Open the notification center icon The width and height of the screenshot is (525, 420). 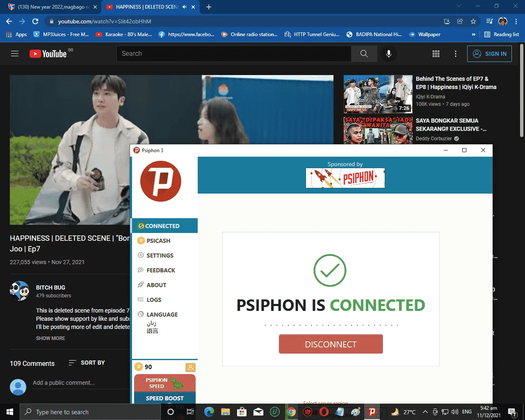[x=512, y=412]
